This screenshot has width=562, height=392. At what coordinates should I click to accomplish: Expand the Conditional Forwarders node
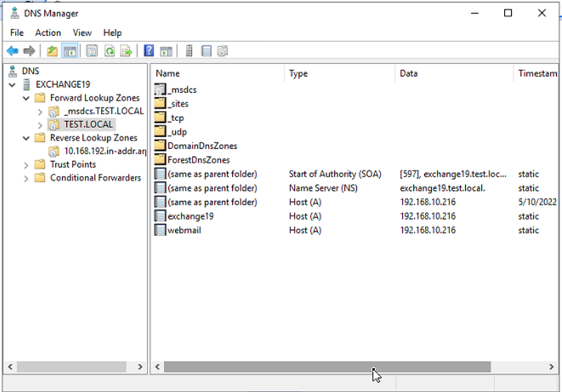[27, 178]
